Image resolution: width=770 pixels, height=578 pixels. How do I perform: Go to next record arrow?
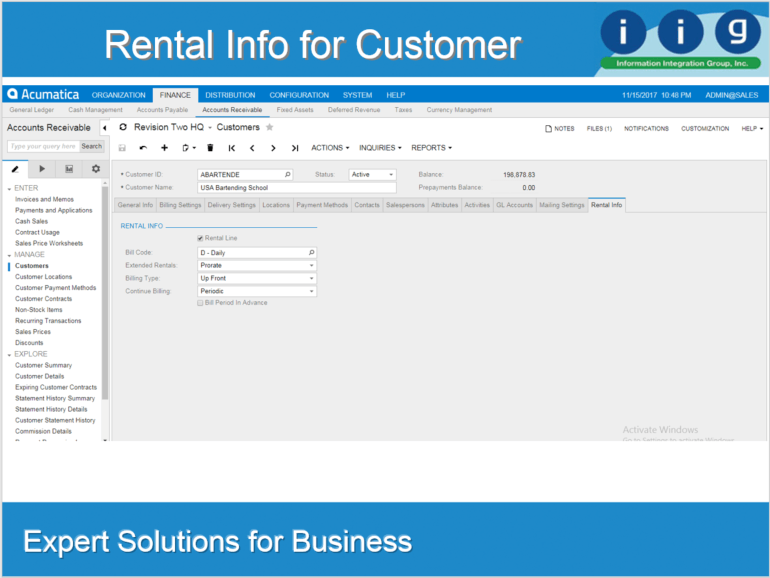(x=274, y=148)
